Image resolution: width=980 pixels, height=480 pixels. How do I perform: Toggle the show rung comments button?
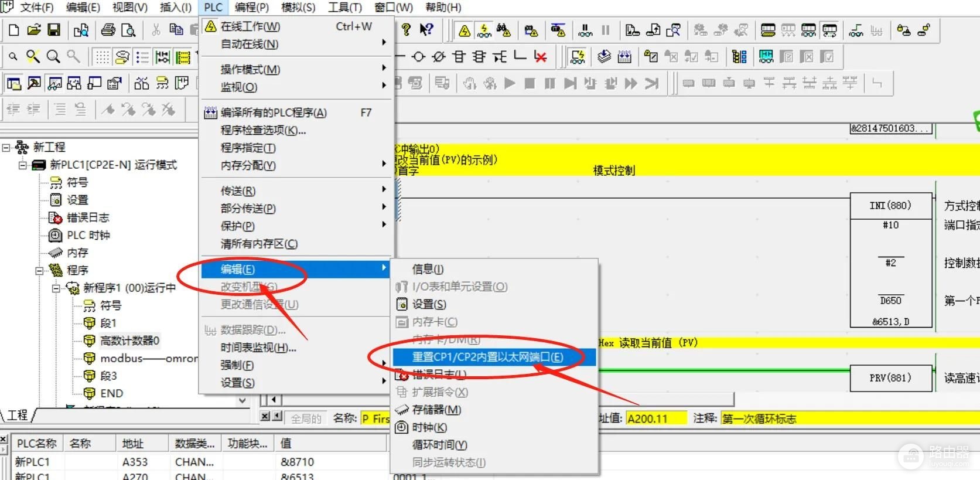(x=122, y=57)
